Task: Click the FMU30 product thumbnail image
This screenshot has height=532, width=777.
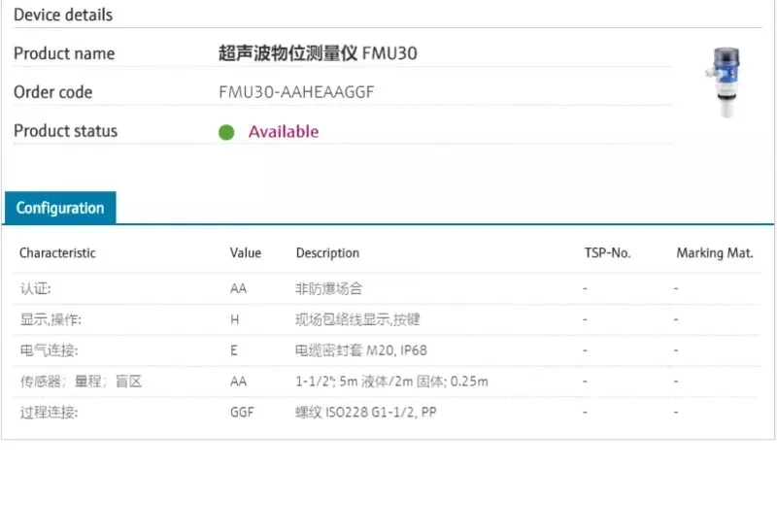Action: click(x=724, y=83)
